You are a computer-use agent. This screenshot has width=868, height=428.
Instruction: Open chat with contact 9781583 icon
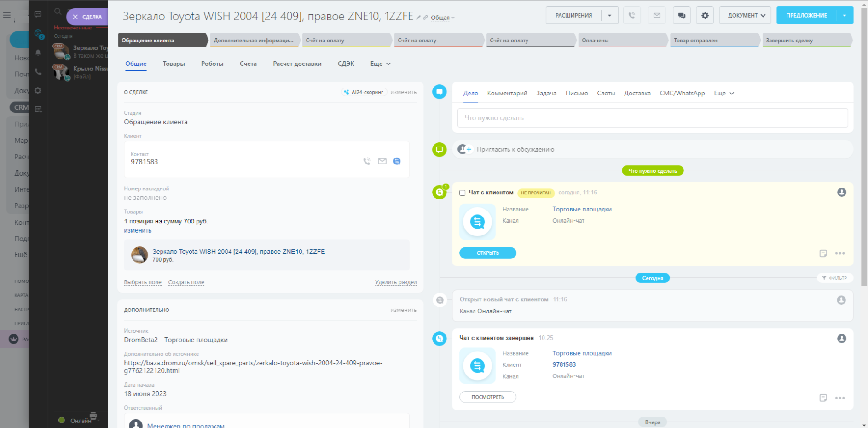click(x=397, y=161)
